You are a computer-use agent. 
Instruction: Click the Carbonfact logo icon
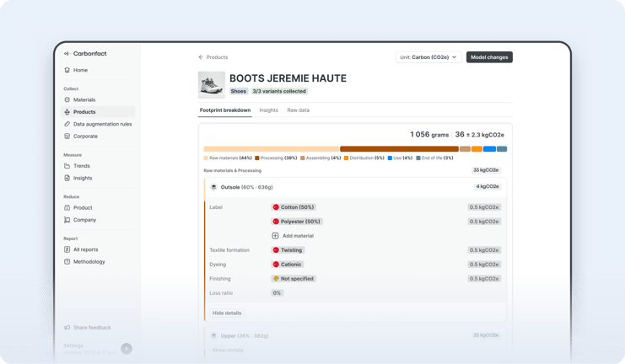67,53
